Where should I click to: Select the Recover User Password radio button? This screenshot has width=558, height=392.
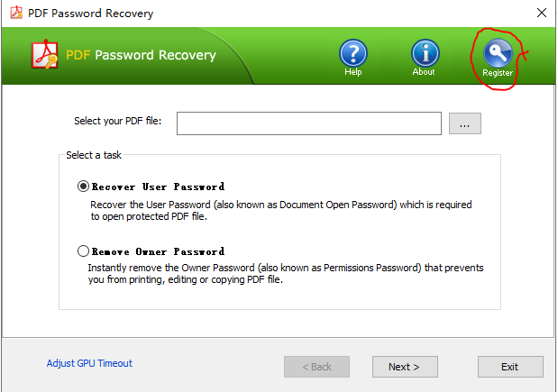84,187
